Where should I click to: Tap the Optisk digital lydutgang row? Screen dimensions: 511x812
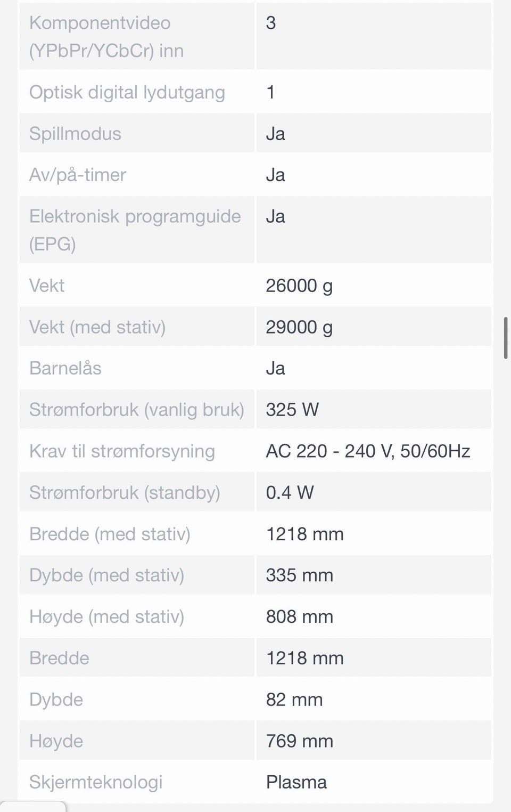[256, 92]
